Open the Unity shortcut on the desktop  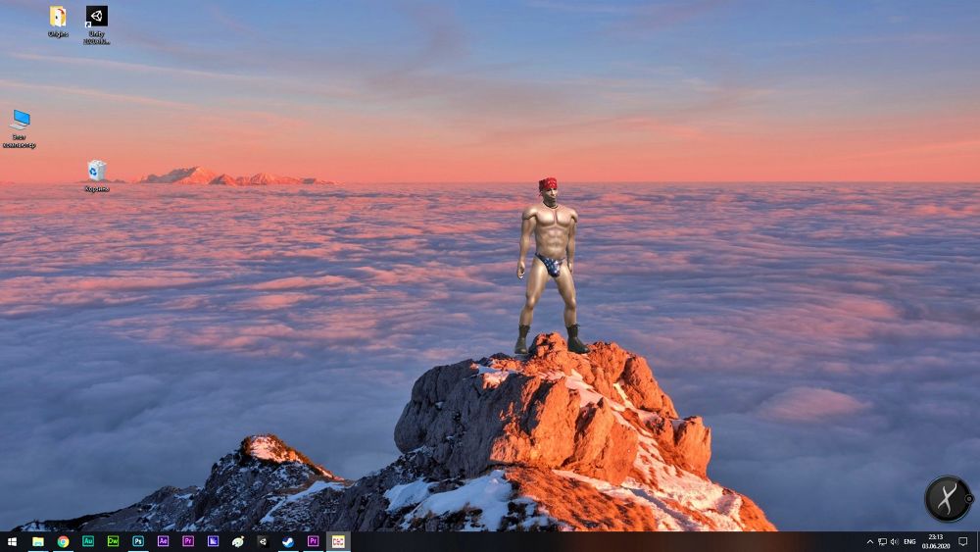click(96, 19)
